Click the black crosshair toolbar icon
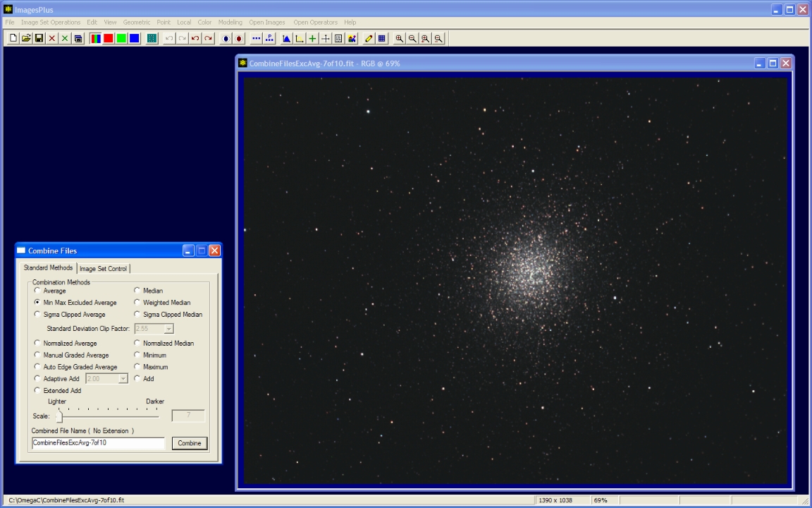The height and width of the screenshot is (508, 812). click(325, 38)
